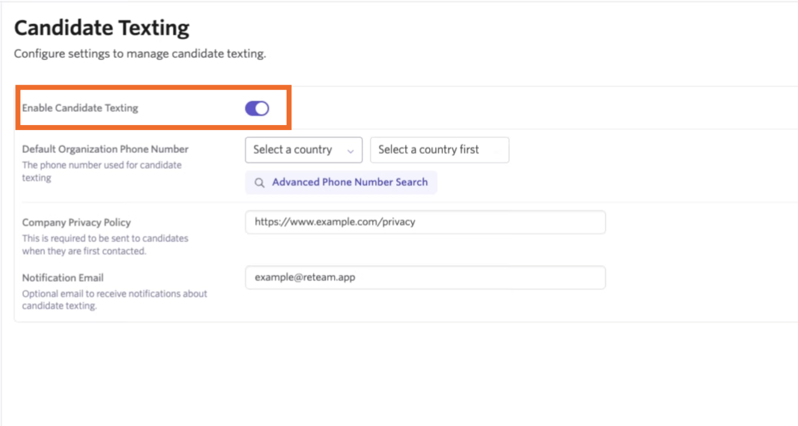Screen dimensions: 798x426
Task: Open the Select a country dropdown
Action: (304, 150)
